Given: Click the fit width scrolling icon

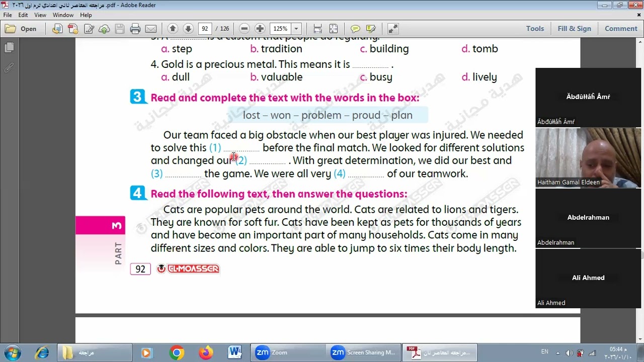Looking at the screenshot, I should point(317,29).
